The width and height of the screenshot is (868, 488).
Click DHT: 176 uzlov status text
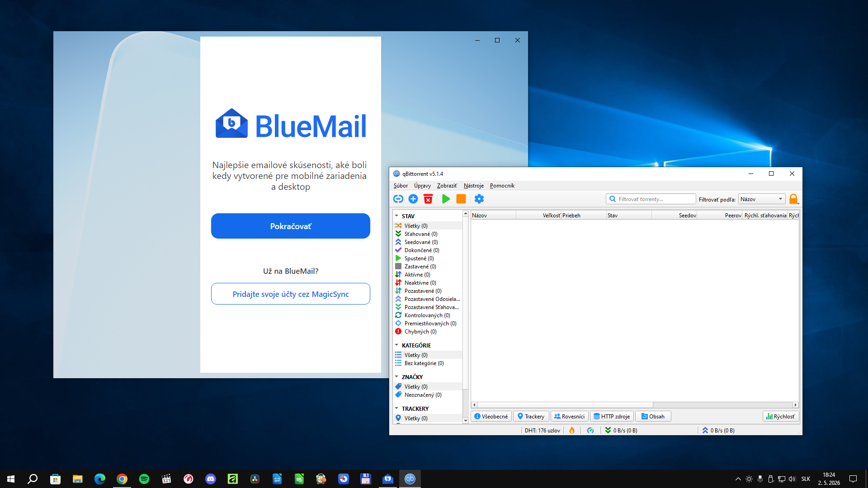542,431
